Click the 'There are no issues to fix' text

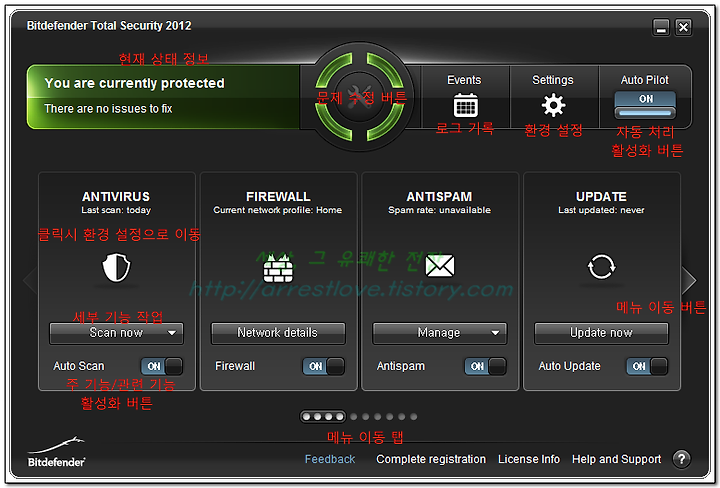coord(108,109)
